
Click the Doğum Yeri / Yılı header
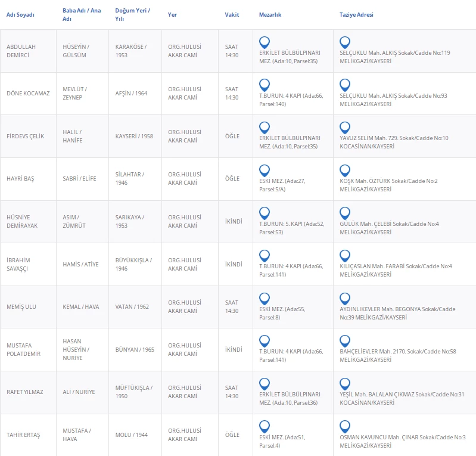pos(132,15)
